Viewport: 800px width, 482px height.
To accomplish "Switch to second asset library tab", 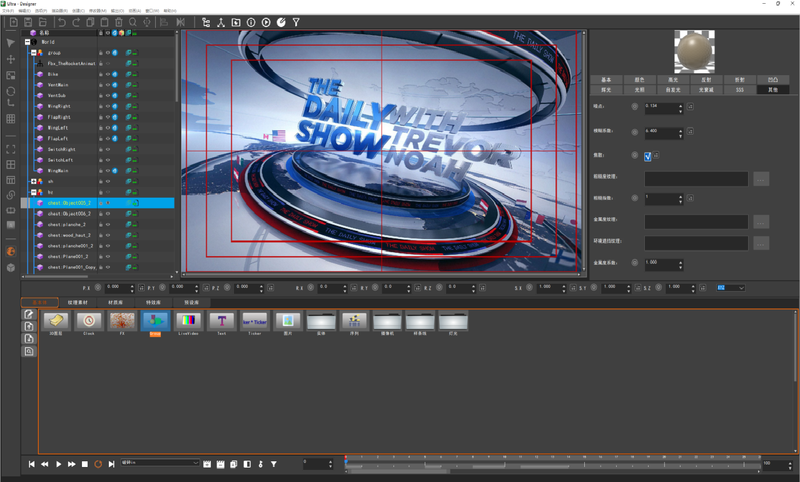I will tap(78, 302).
